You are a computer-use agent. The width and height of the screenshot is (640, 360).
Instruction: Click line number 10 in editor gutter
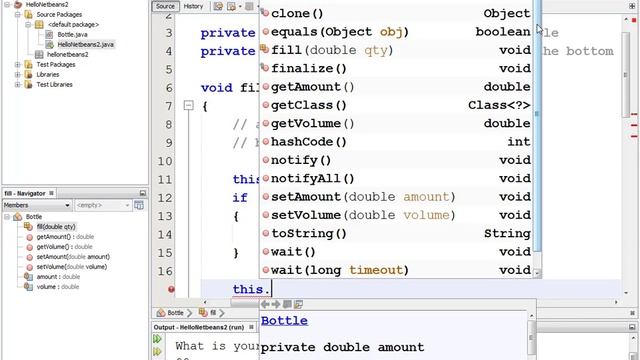pyautogui.click(x=165, y=161)
